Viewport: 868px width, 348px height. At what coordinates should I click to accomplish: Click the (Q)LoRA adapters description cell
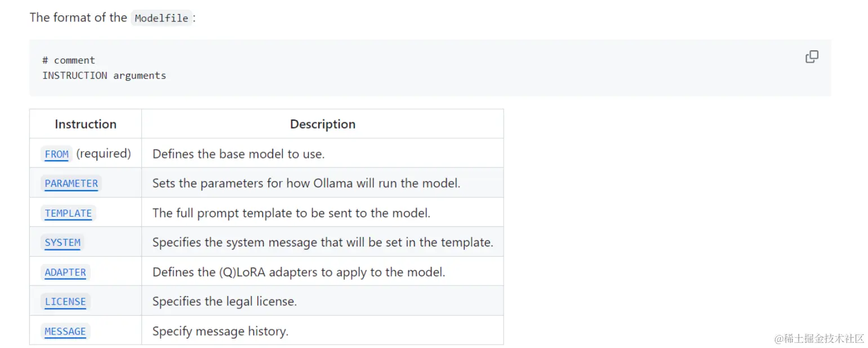[299, 272]
